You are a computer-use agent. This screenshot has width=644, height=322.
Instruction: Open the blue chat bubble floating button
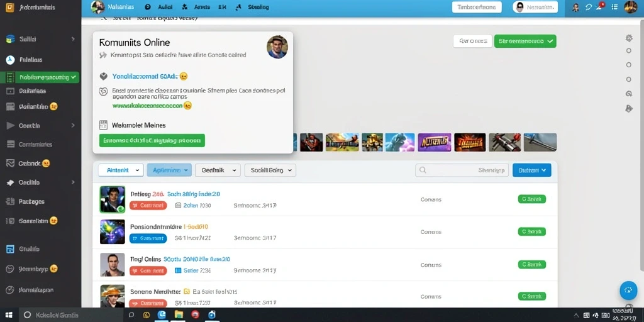[628, 291]
